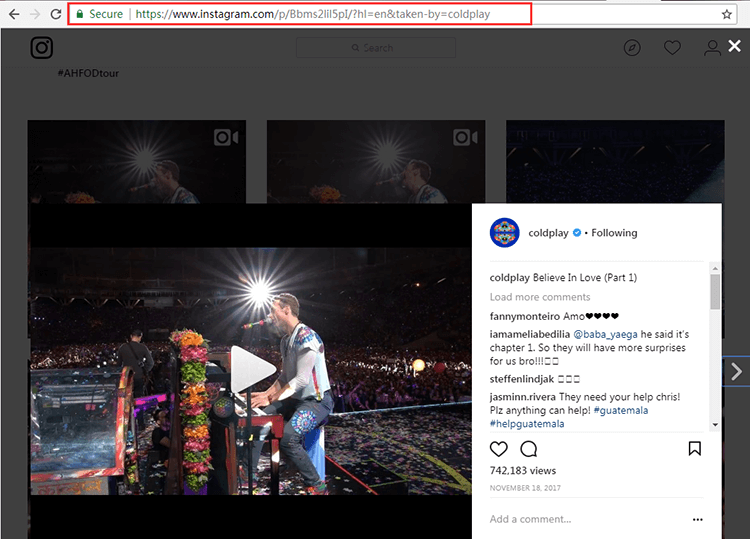Click the browser forward arrow
This screenshot has width=750, height=539.
pos(35,14)
